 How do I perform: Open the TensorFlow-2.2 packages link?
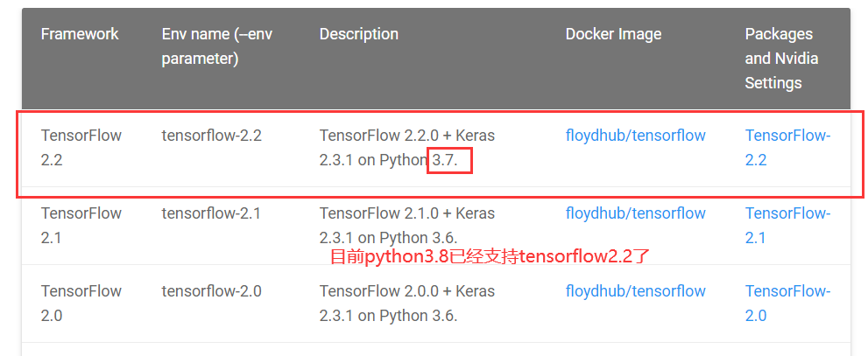tap(787, 147)
